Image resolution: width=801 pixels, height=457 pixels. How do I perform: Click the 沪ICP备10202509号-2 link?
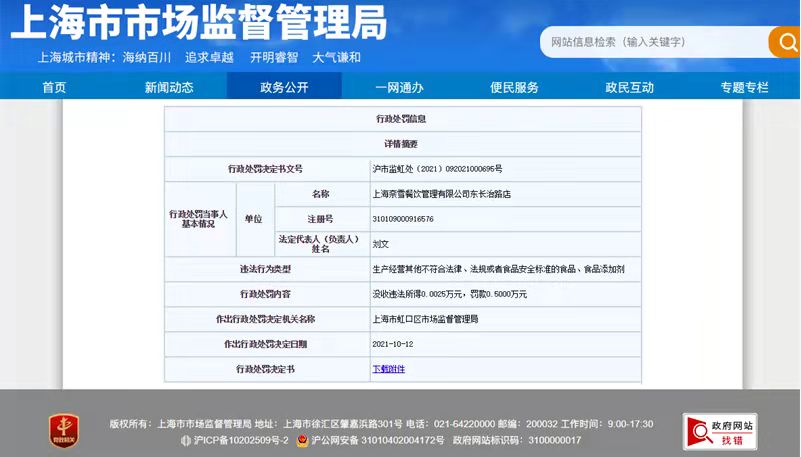click(x=241, y=440)
